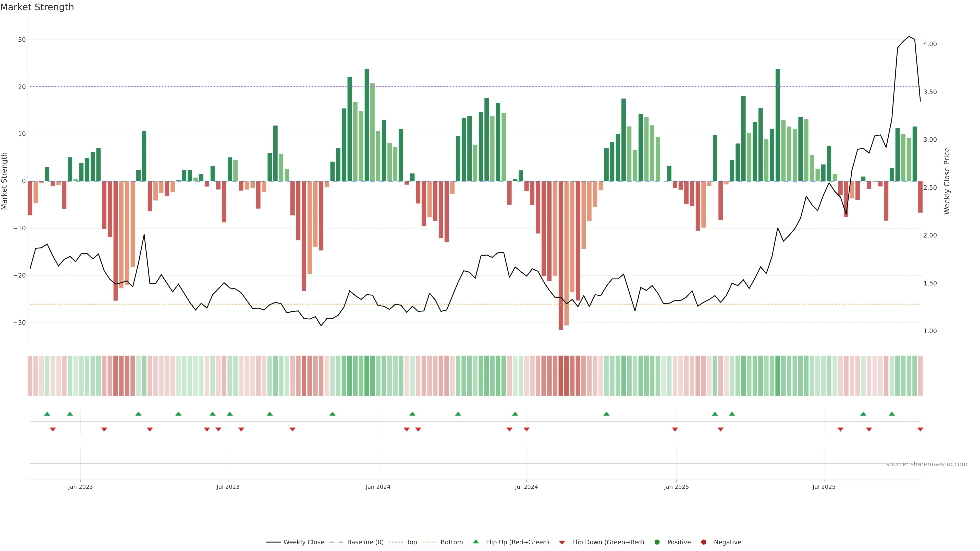Click the green Positive circle in legend
Viewport: 980px width, 551px height.
point(657,542)
